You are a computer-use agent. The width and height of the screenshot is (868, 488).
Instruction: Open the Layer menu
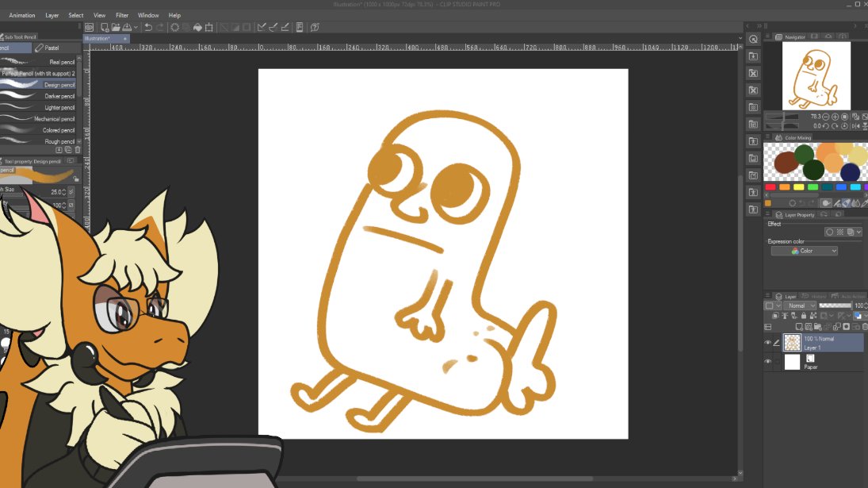[52, 16]
